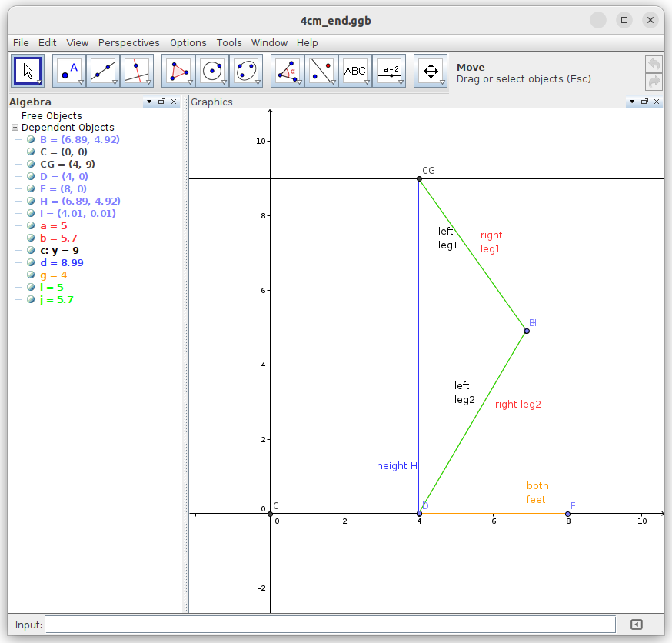Collapse the Dependent Objects tree
The width and height of the screenshot is (672, 643).
tap(15, 128)
